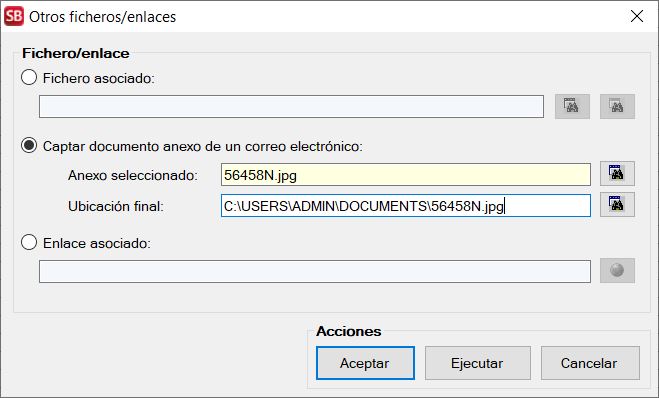Choose the Captar documento anexo radio button

pyautogui.click(x=29, y=146)
